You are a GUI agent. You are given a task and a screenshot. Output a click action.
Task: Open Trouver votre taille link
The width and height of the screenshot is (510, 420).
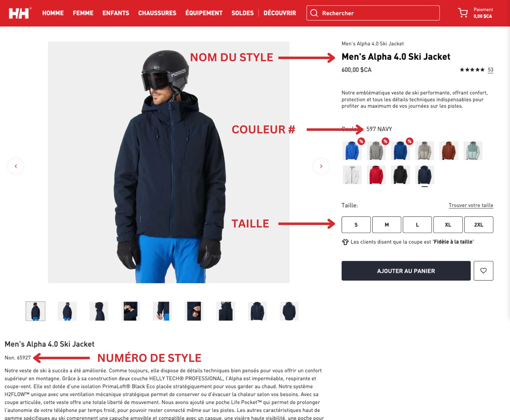point(471,205)
